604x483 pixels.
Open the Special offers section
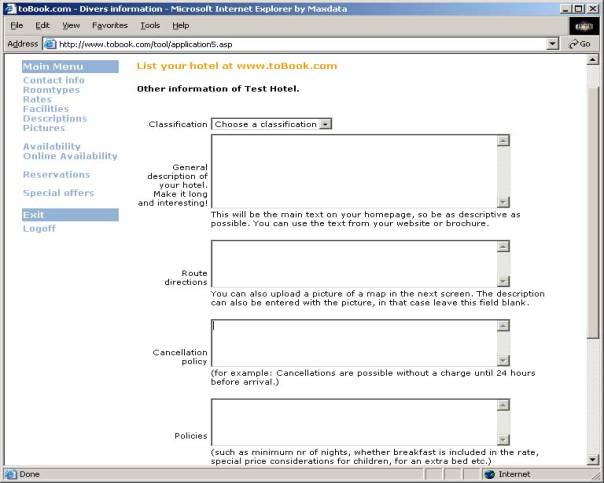(58, 193)
